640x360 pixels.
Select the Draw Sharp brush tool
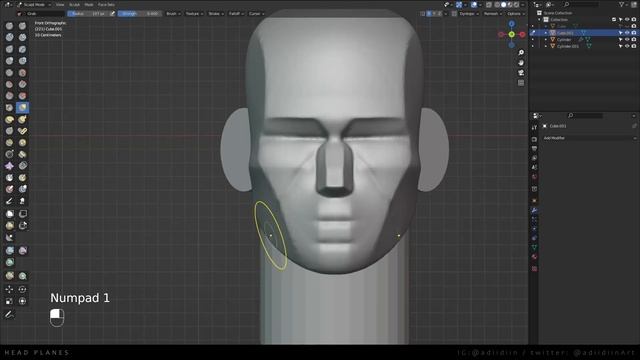22,26
